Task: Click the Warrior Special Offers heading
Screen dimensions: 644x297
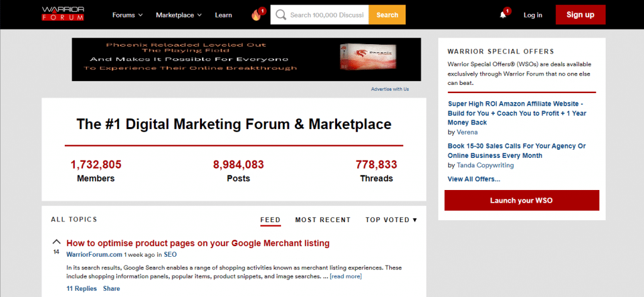Action: point(501,52)
